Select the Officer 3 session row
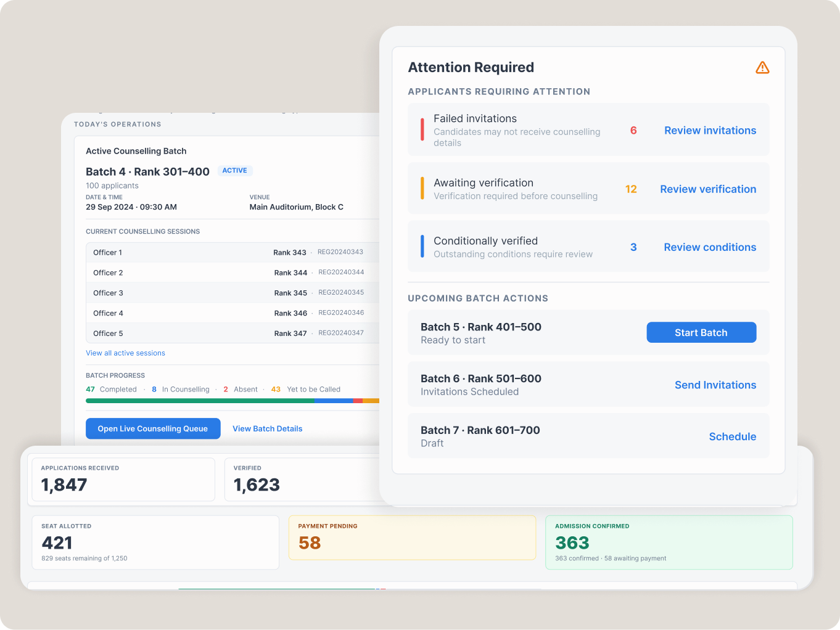The image size is (840, 630). (x=233, y=293)
